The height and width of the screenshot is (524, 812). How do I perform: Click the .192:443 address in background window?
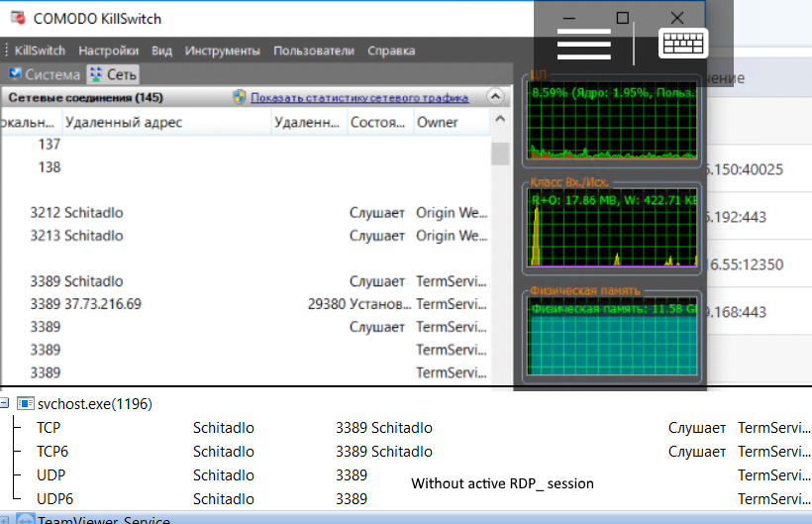737,217
